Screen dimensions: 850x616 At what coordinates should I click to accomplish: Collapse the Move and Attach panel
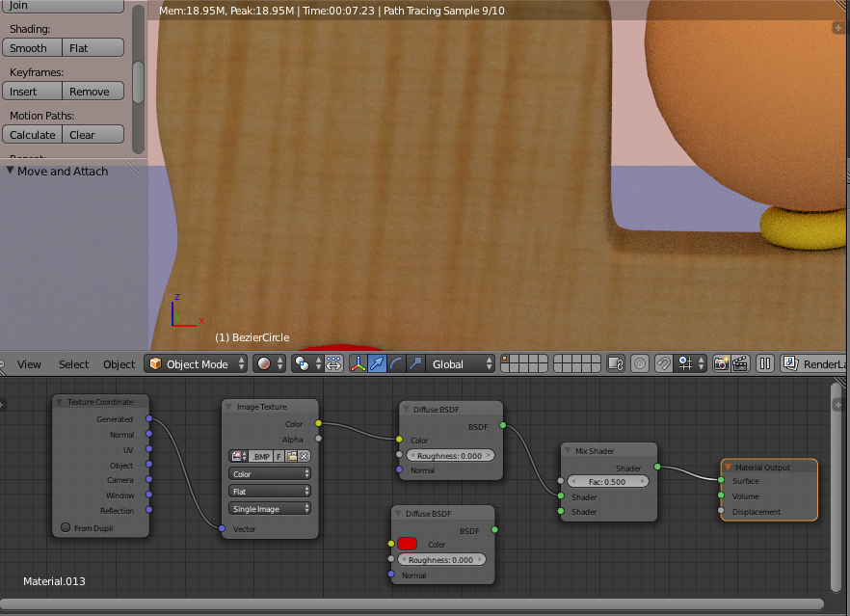pos(10,171)
